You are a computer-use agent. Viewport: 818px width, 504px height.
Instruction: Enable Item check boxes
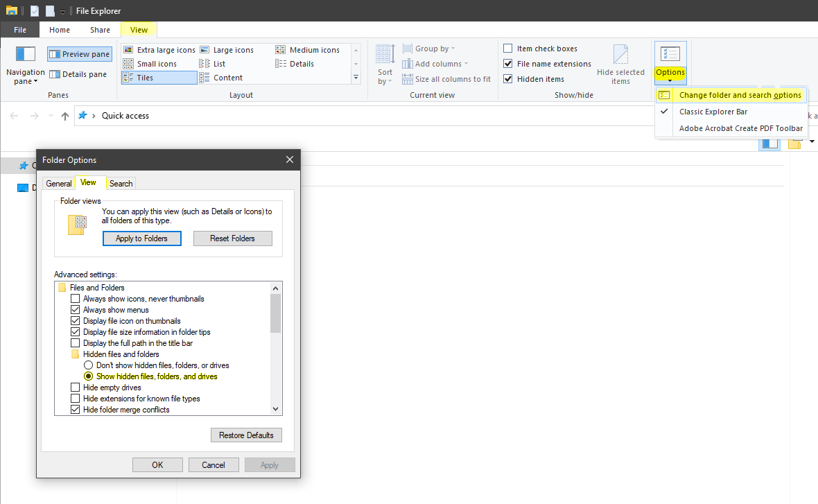(x=508, y=48)
